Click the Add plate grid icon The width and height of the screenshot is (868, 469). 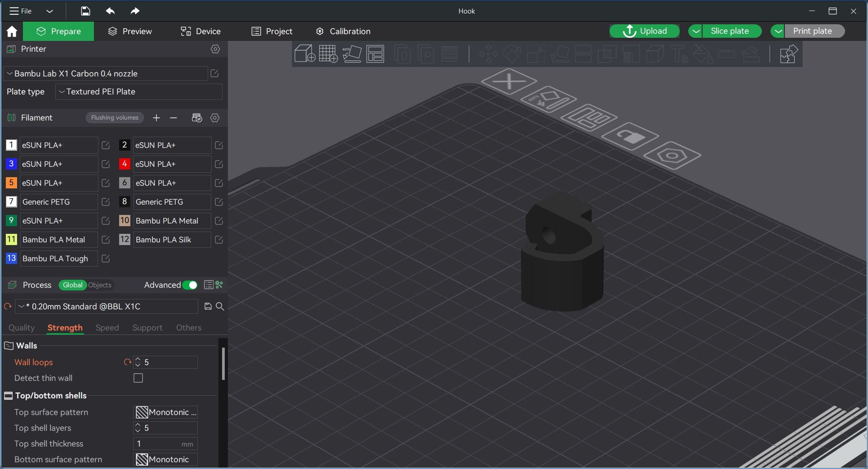point(328,54)
